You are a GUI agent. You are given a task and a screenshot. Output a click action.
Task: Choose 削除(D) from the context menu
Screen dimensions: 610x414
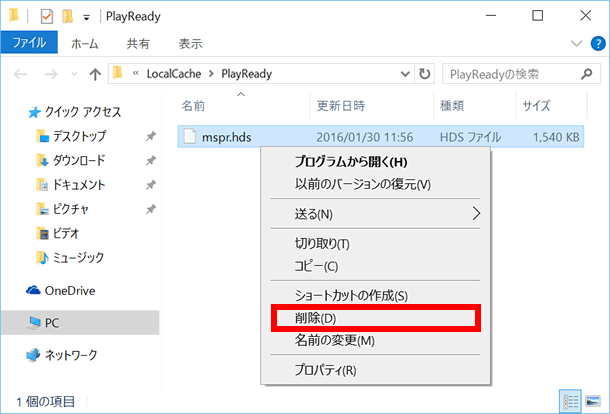pos(375,318)
